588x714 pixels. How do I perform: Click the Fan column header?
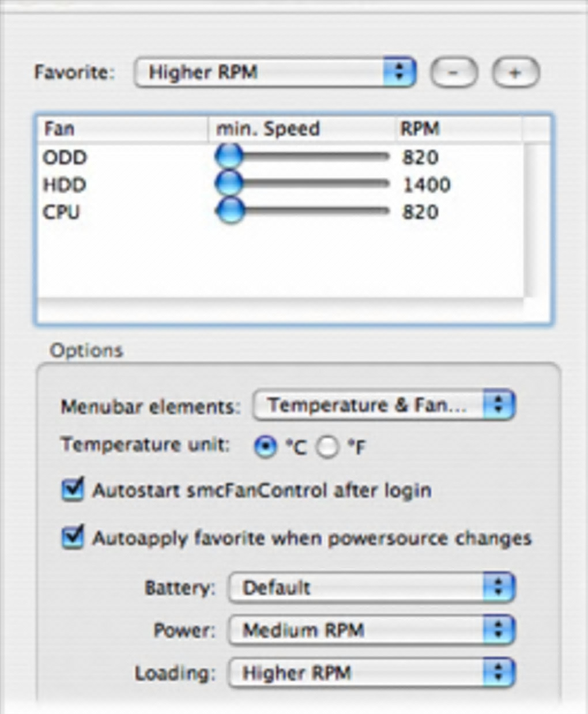tap(122, 129)
